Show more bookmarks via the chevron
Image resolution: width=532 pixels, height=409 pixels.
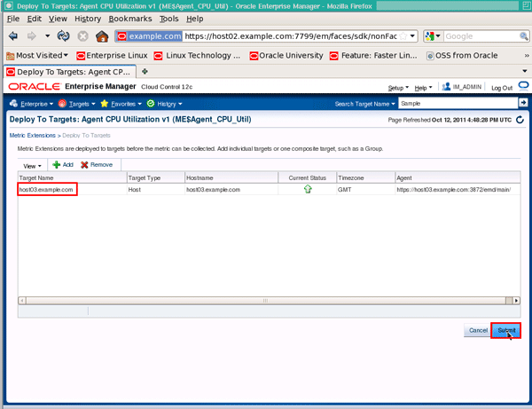[x=526, y=55]
